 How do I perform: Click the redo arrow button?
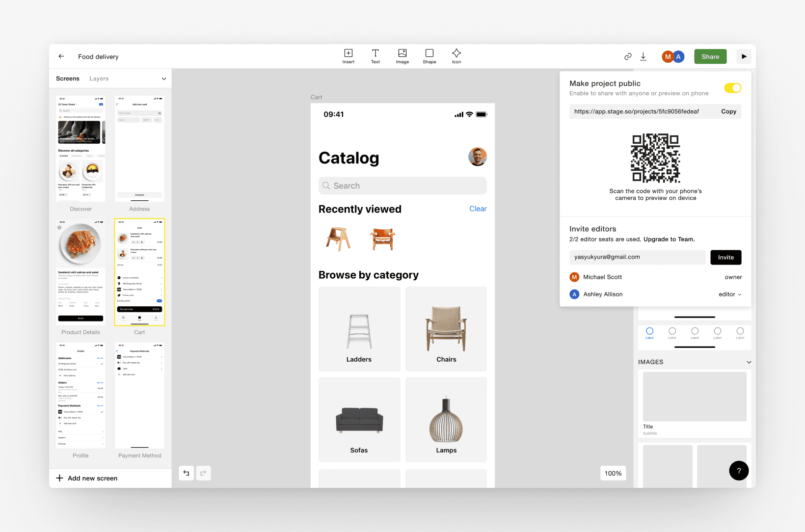(x=203, y=473)
